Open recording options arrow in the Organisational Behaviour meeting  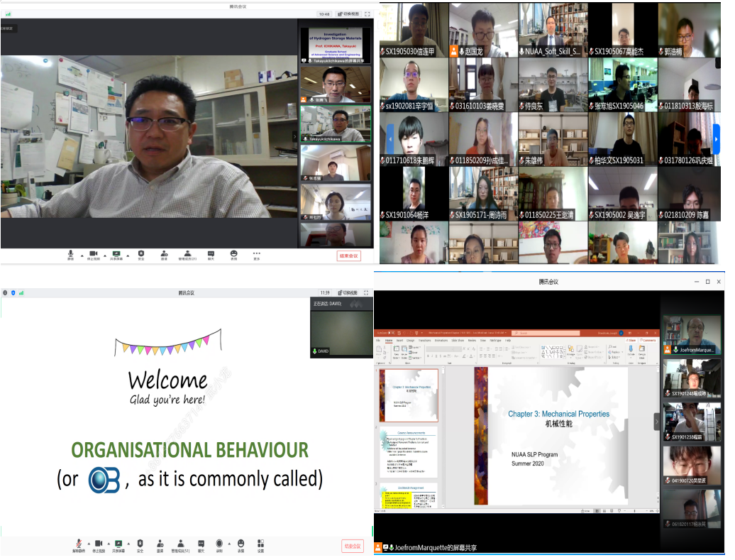coord(229,544)
